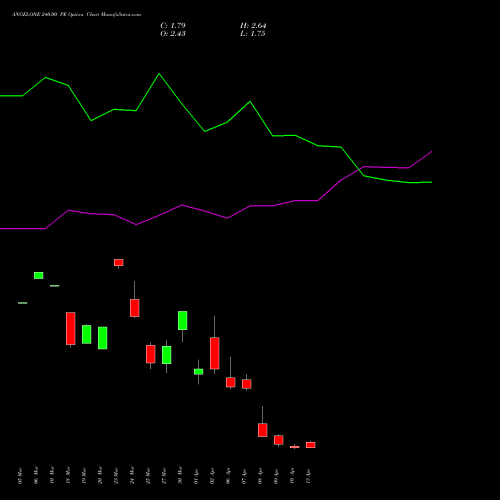Click the 30 Mar date label
Image resolution: width=500 pixels, height=500 pixels.
coord(180,476)
